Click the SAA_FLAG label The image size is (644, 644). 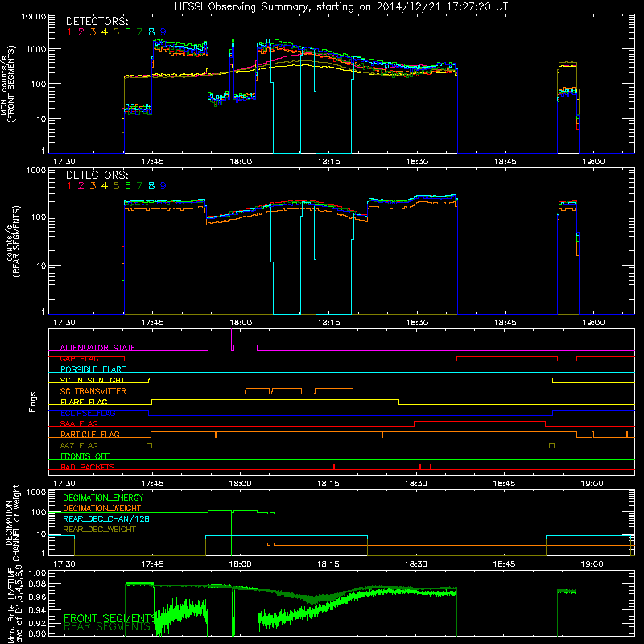click(79, 423)
